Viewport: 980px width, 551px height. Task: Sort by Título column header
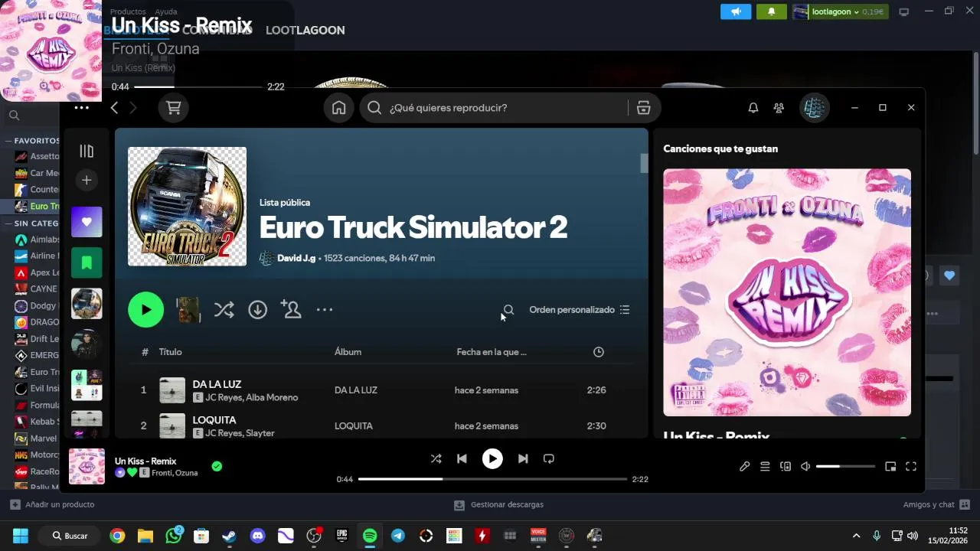170,352
